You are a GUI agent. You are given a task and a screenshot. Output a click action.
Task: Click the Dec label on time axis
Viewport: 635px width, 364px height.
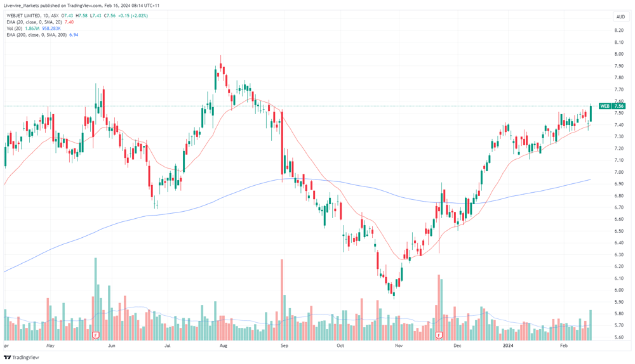tap(457, 346)
